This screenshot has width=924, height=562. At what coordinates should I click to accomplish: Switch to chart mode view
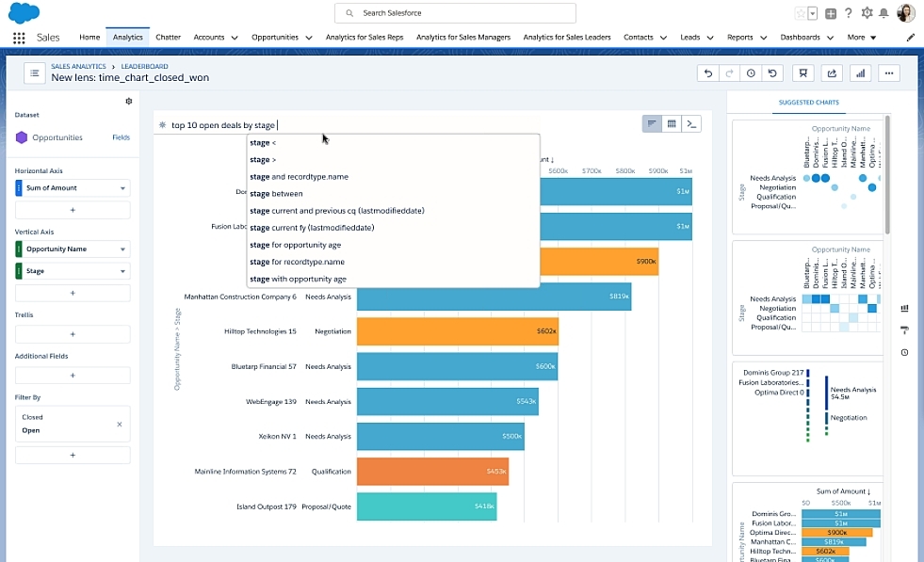click(652, 123)
